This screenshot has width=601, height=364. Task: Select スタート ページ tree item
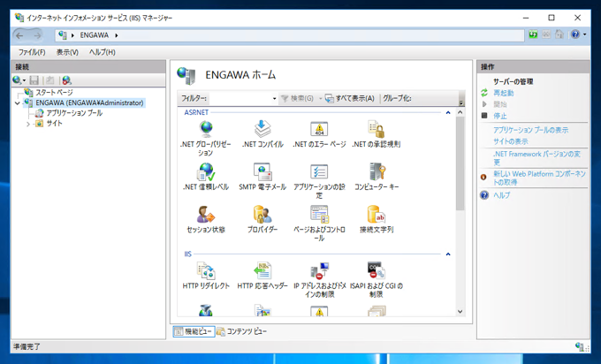pos(54,93)
